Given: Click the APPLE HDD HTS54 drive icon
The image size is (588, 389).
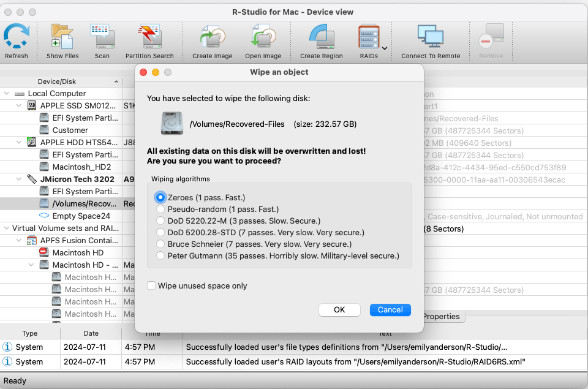Looking at the screenshot, I should (32, 143).
